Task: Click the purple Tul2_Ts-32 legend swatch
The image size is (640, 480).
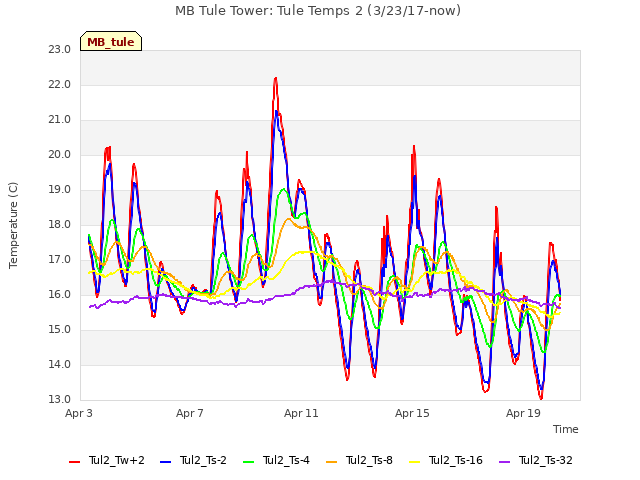Action: pos(504,462)
